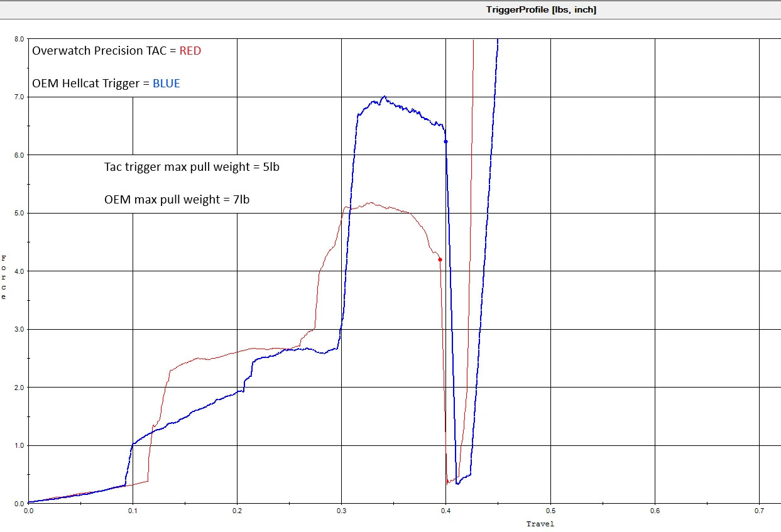
Task: Click the vertical Force axis label
Action: 4,277
